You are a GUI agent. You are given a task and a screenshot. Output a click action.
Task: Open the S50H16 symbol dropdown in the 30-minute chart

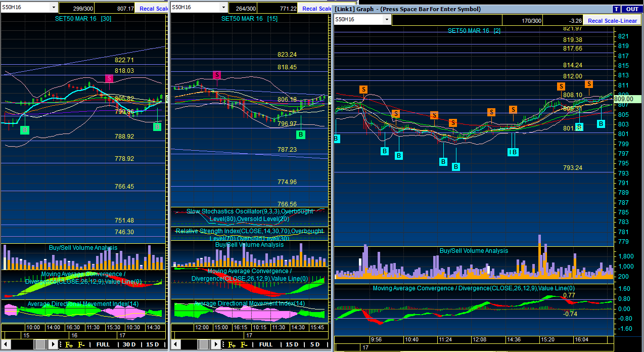[54, 8]
